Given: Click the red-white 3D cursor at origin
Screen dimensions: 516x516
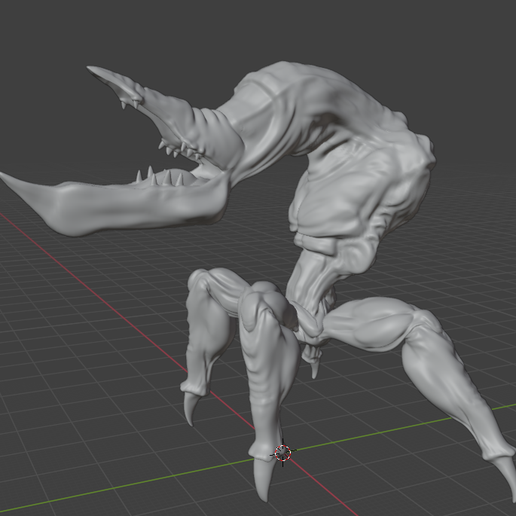Looking at the screenshot, I should coord(283,453).
